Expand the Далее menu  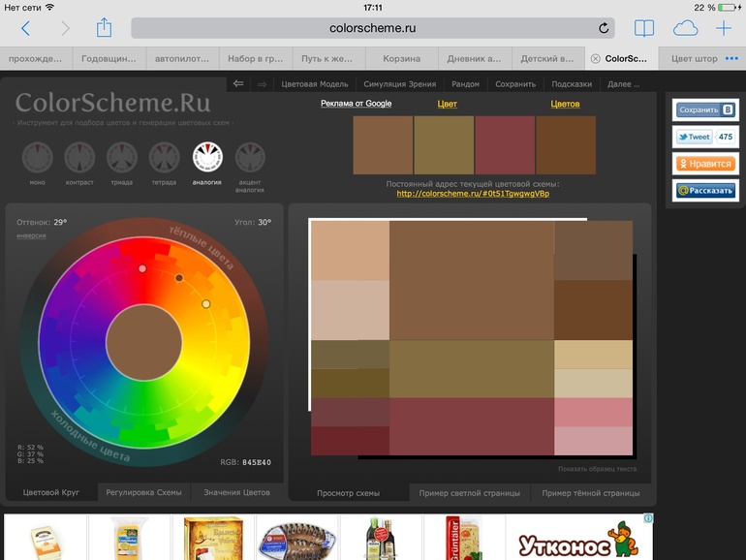(623, 84)
